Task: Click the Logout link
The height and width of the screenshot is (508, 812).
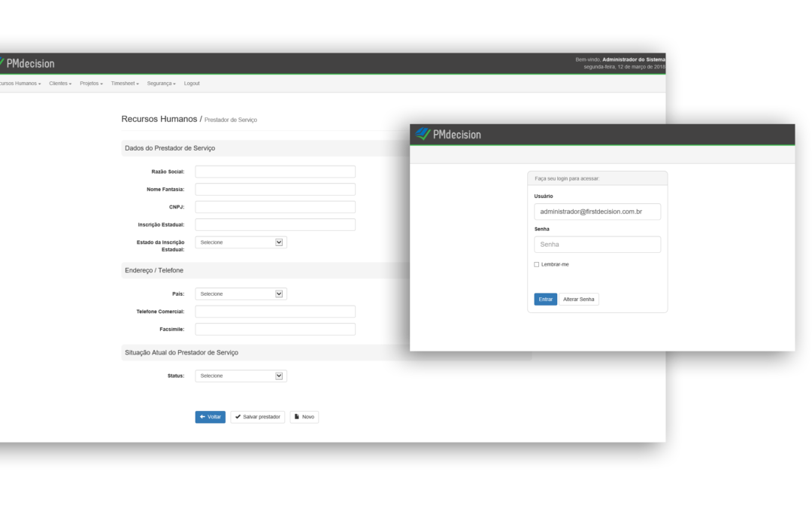Action: pos(192,84)
